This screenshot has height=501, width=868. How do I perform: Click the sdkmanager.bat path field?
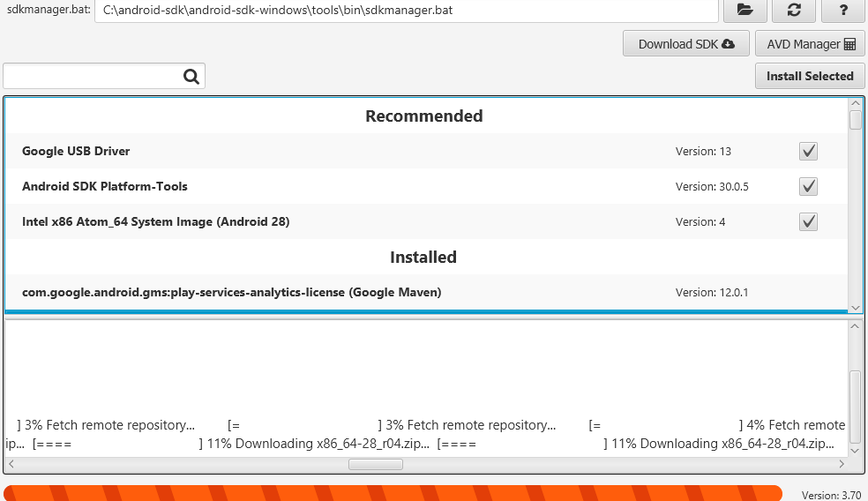pos(407,10)
